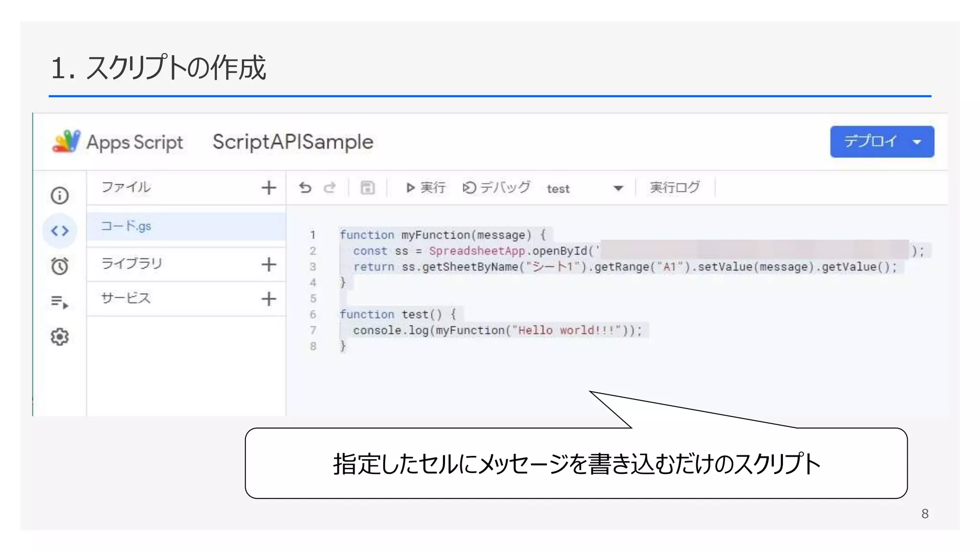The width and height of the screenshot is (980, 551).
Task: Open the Overview info icon in sidebar
Action: (x=60, y=195)
